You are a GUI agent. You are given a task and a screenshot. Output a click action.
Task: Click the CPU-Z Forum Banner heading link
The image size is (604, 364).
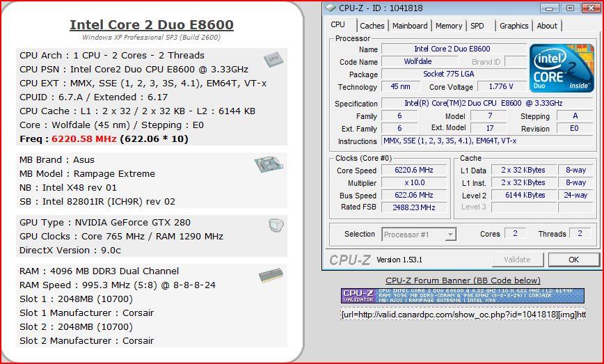click(463, 280)
